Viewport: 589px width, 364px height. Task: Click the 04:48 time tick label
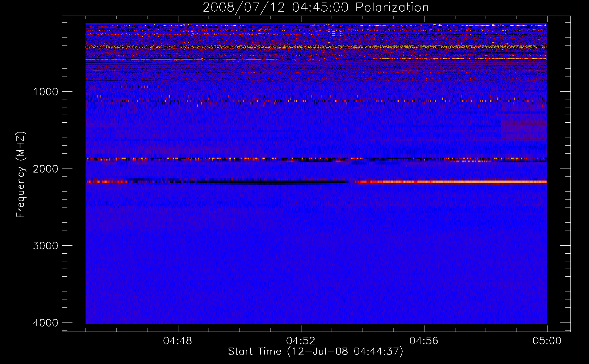[178, 341]
